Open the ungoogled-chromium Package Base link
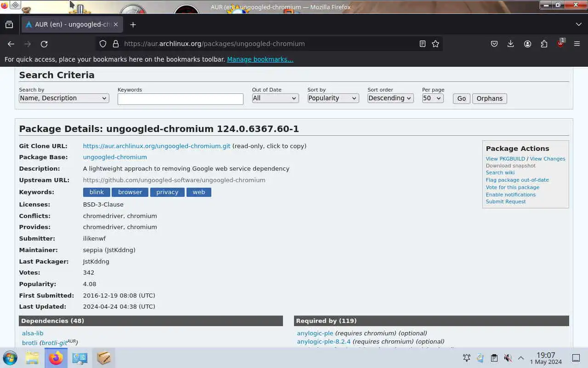The image size is (588, 368). coord(115,157)
